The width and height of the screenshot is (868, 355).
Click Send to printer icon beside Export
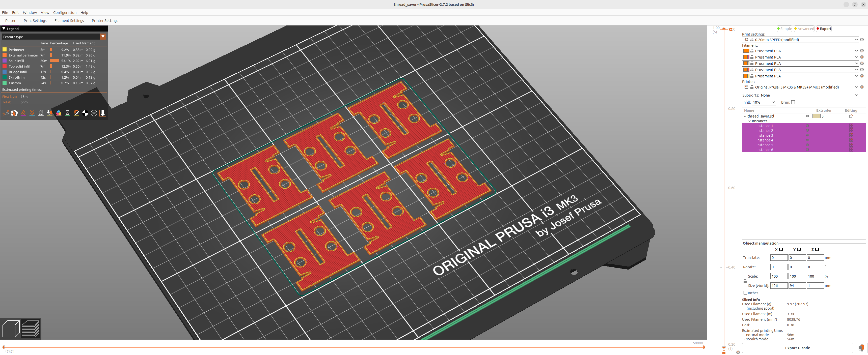[861, 348]
